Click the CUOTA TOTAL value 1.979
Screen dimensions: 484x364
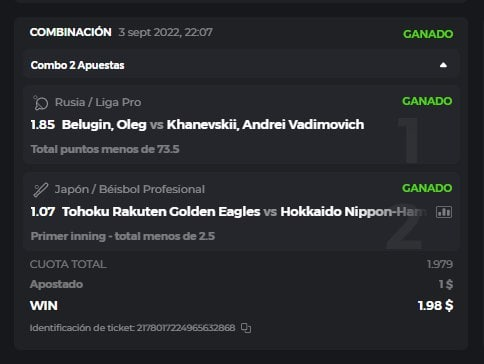click(440, 264)
